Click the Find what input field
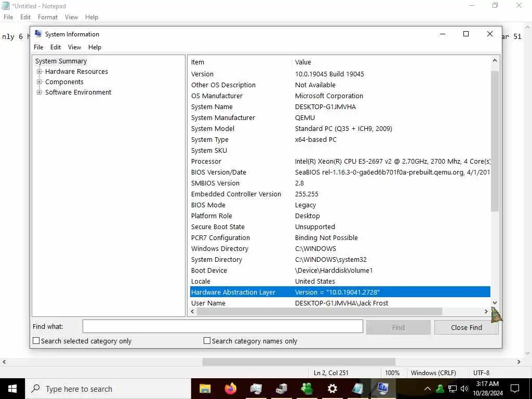This screenshot has width=532, height=399. pyautogui.click(x=223, y=326)
